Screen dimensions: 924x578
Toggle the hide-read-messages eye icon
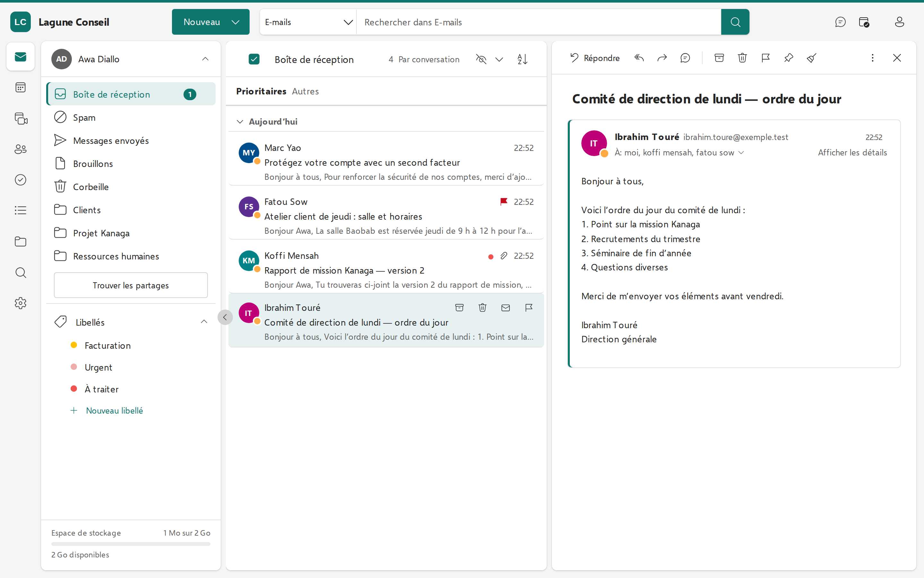(x=481, y=59)
